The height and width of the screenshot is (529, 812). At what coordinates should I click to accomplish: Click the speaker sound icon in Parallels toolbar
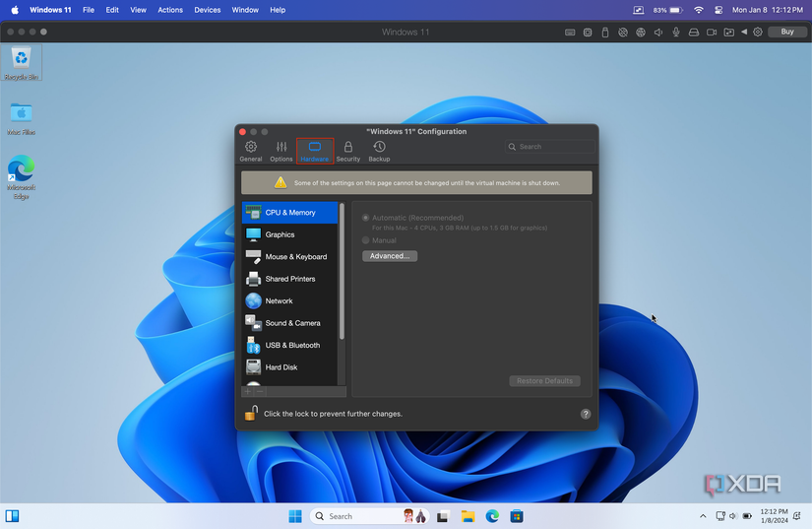[x=658, y=33]
